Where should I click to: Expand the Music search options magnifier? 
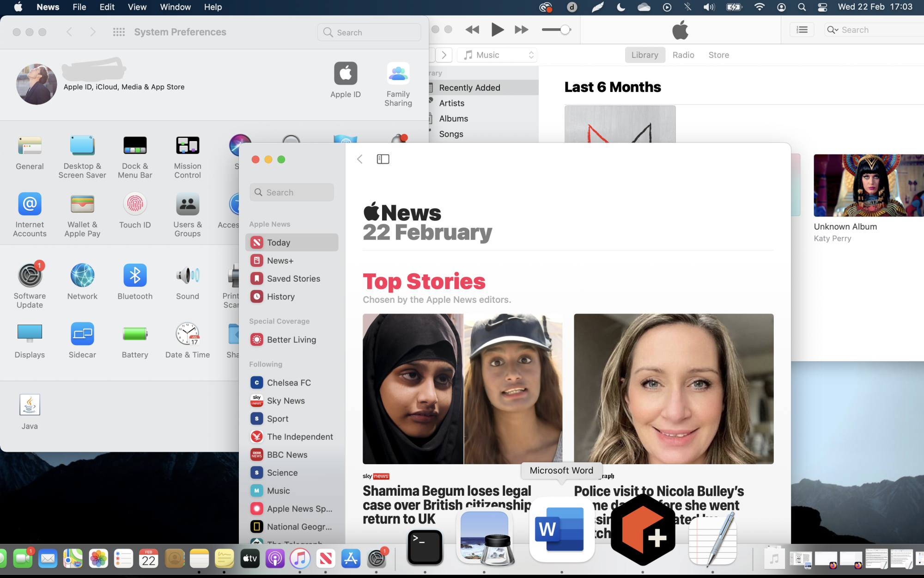coord(833,30)
